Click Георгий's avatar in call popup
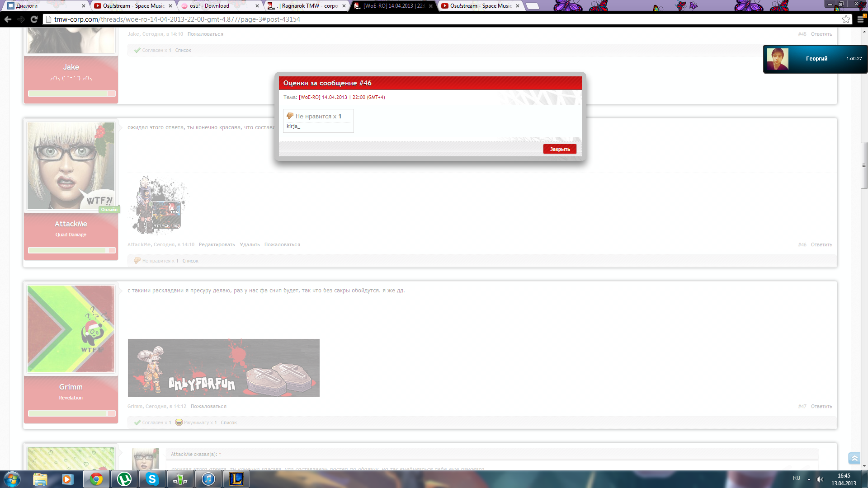The image size is (868, 488). coord(777,59)
